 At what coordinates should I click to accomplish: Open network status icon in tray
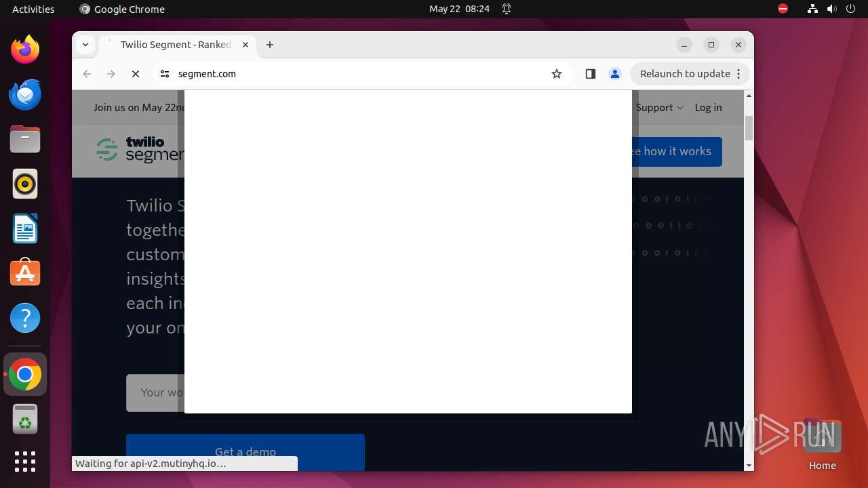click(x=812, y=9)
